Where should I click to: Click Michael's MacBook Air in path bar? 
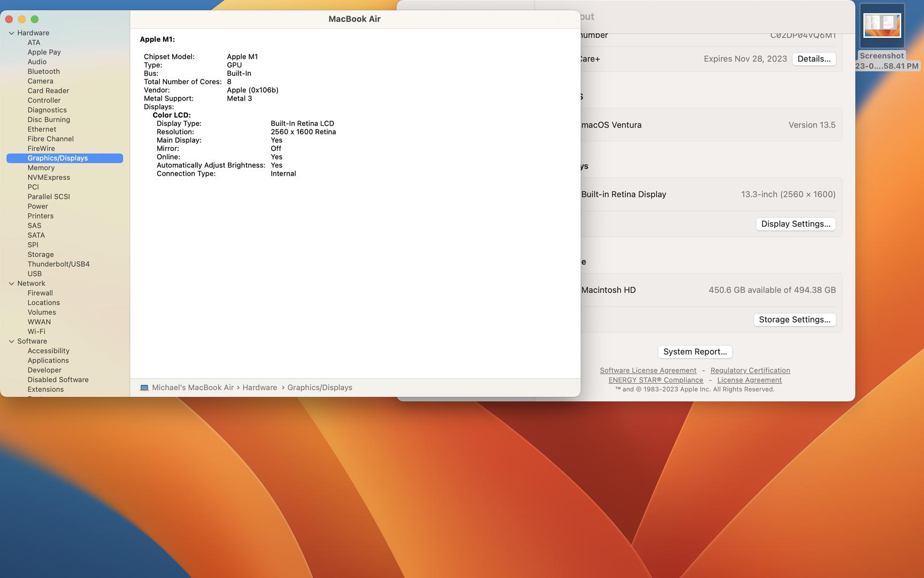point(192,387)
